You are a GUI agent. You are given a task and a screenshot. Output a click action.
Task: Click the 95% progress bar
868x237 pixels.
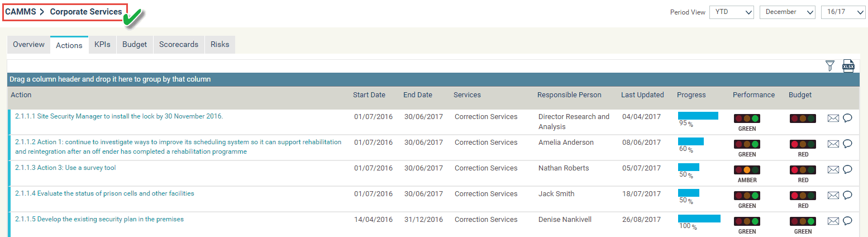point(698,116)
